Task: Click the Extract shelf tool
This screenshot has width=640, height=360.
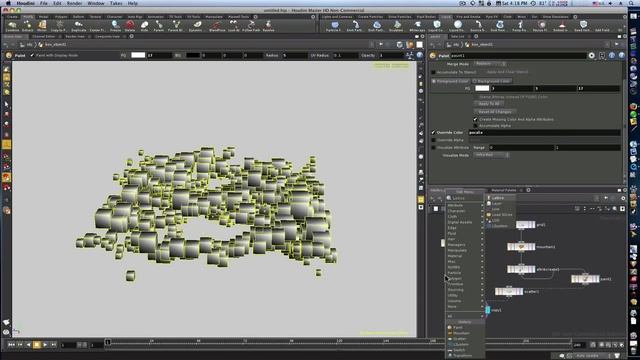Action: tap(27, 26)
